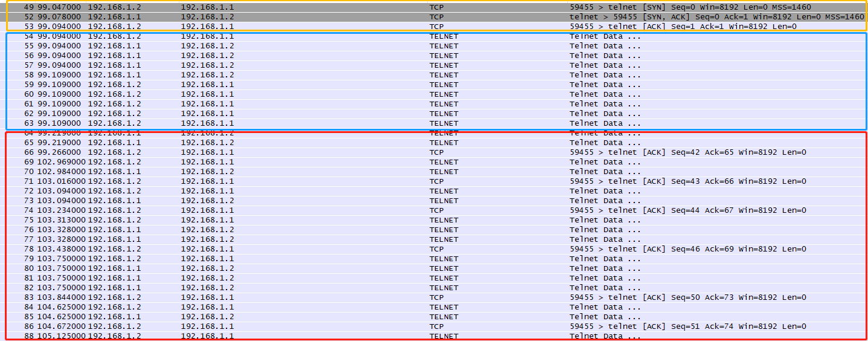Click the SYN, ACK packet number 52

click(x=423, y=17)
